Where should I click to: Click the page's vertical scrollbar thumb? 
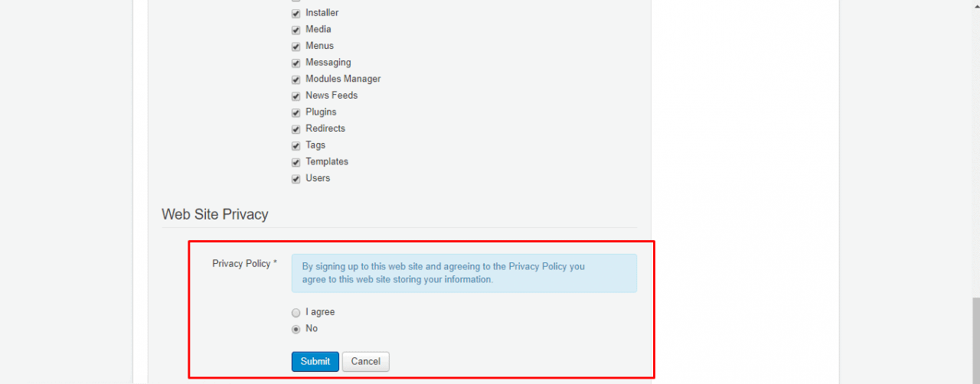click(x=976, y=340)
